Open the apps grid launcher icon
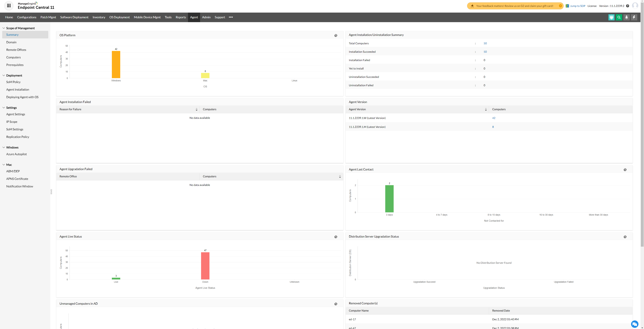The image size is (644, 329). pos(9,6)
